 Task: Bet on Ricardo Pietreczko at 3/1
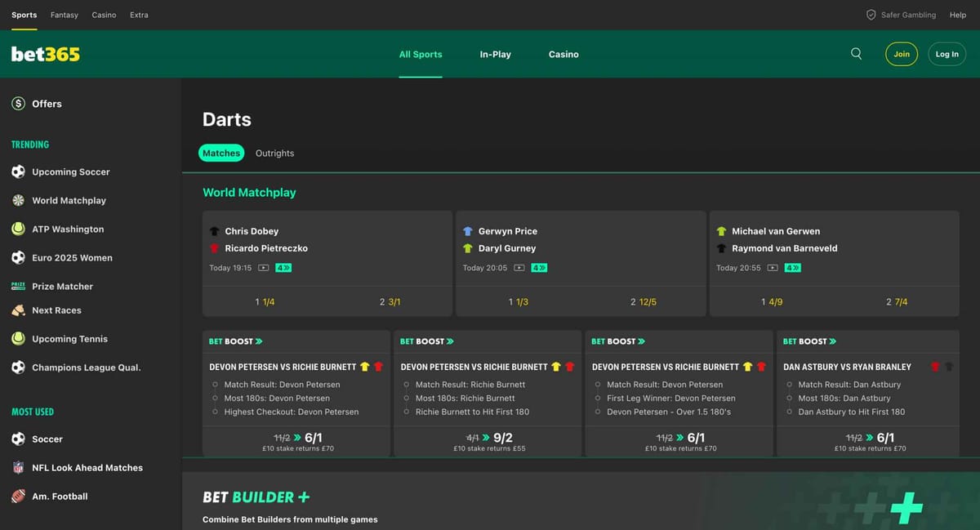[x=390, y=302]
